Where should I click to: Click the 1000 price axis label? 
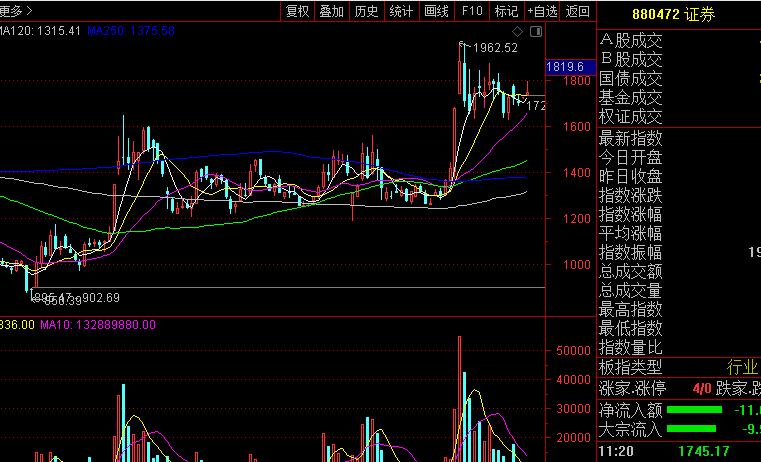(x=577, y=264)
